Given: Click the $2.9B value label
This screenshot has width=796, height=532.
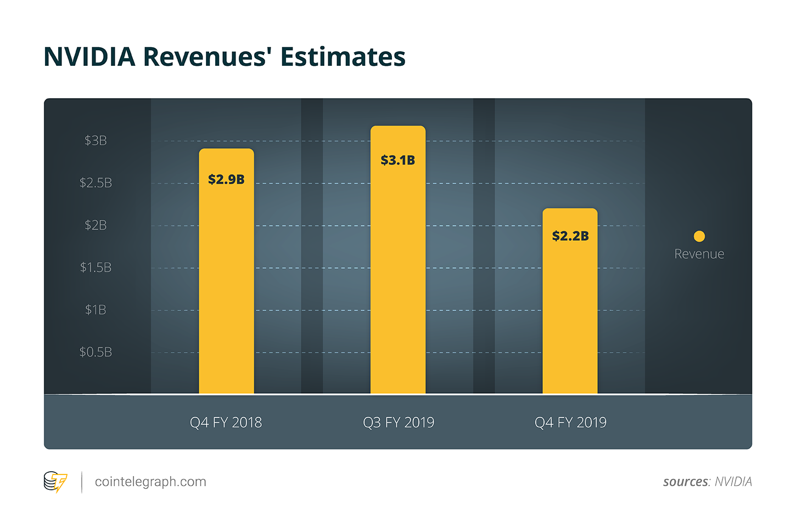Looking at the screenshot, I should [226, 179].
